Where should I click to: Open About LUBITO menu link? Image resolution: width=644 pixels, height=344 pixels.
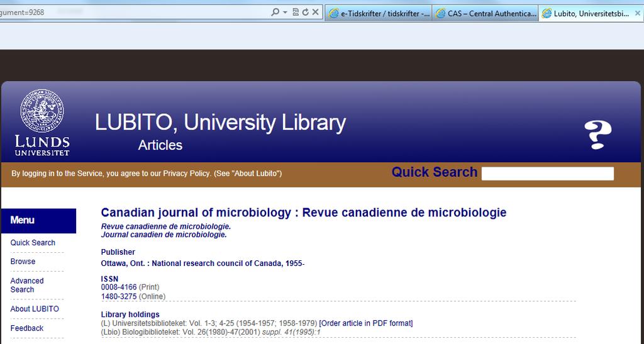click(x=35, y=309)
